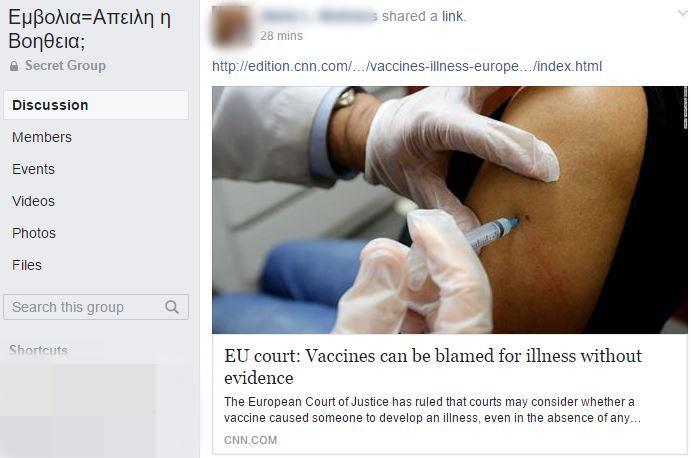The width and height of the screenshot is (691, 458).
Task: Click the CNN.COM source label
Action: coord(251,440)
